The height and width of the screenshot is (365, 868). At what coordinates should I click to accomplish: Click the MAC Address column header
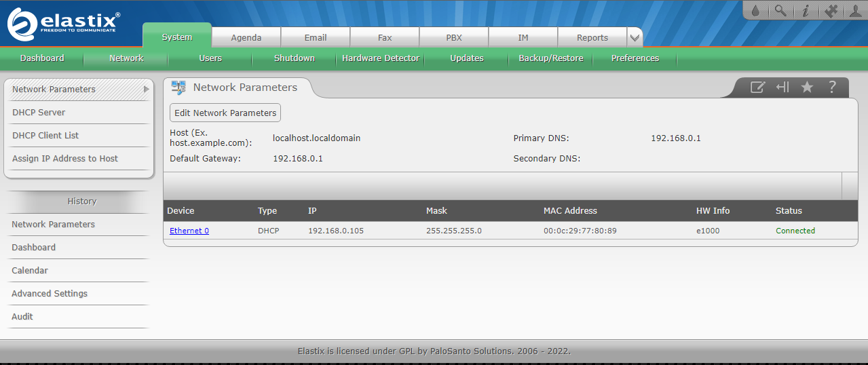(570, 211)
